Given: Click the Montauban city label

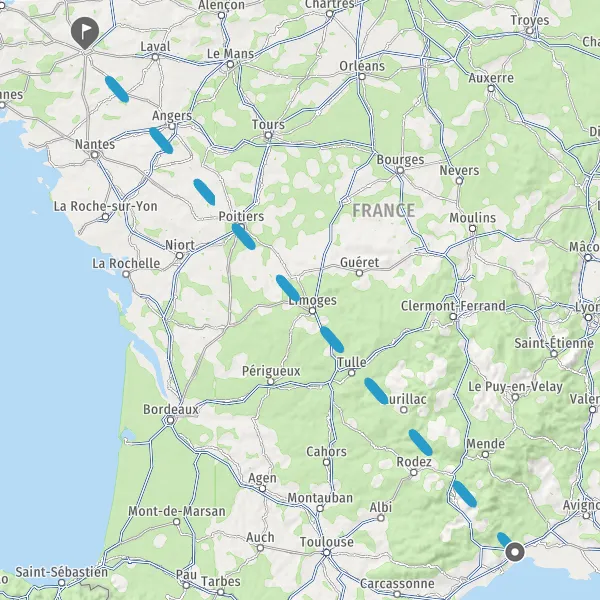Looking at the screenshot, I should click(x=320, y=497).
